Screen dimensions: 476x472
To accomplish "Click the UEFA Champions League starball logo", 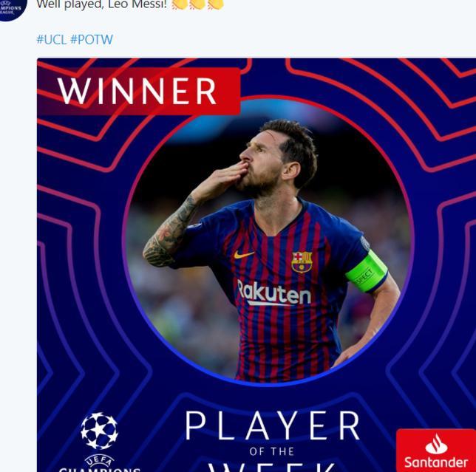I will point(99,431).
